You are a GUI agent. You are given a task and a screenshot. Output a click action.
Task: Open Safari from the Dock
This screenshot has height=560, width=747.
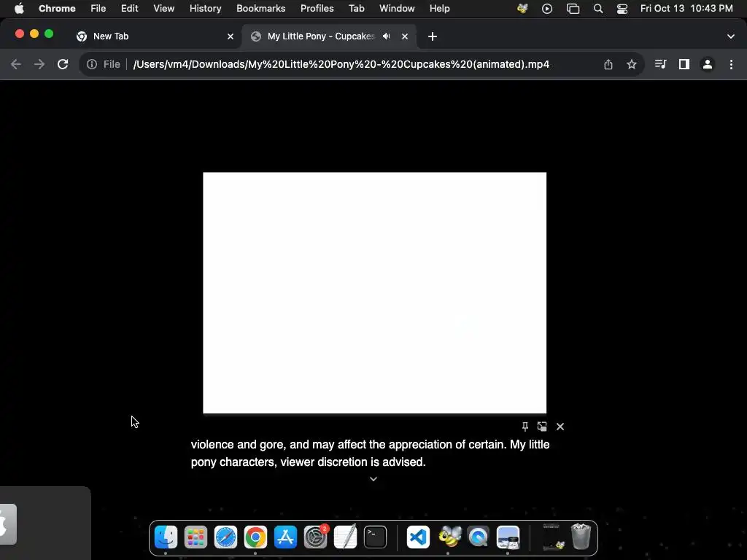pyautogui.click(x=226, y=537)
